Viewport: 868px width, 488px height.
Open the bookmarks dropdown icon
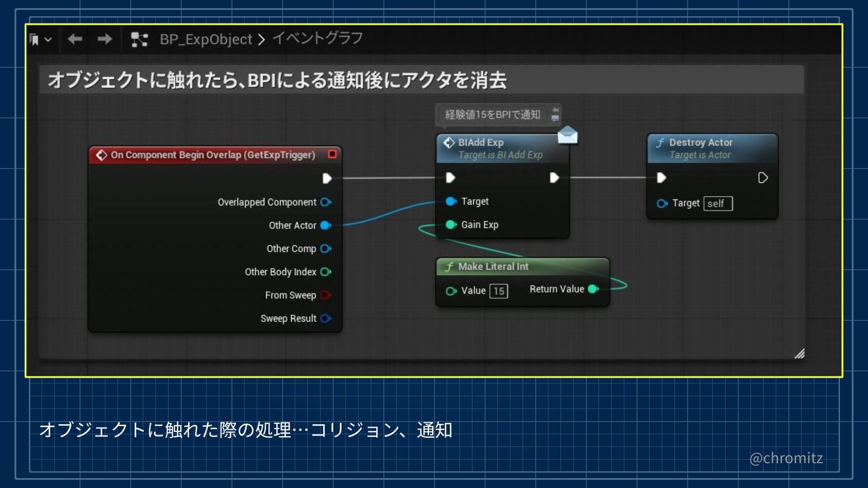coord(40,40)
